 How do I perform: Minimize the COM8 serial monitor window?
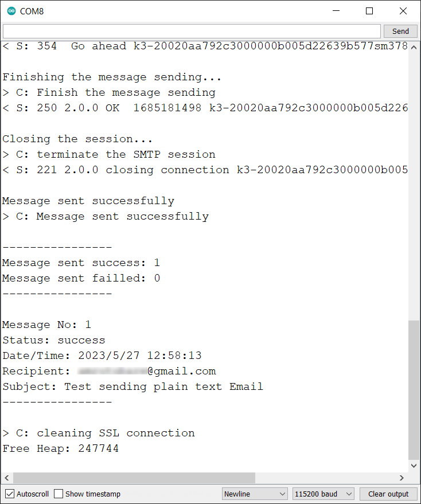click(337, 11)
